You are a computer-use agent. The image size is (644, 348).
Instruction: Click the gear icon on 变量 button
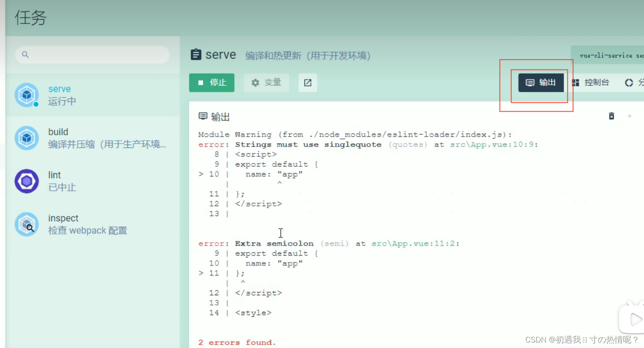(x=255, y=83)
